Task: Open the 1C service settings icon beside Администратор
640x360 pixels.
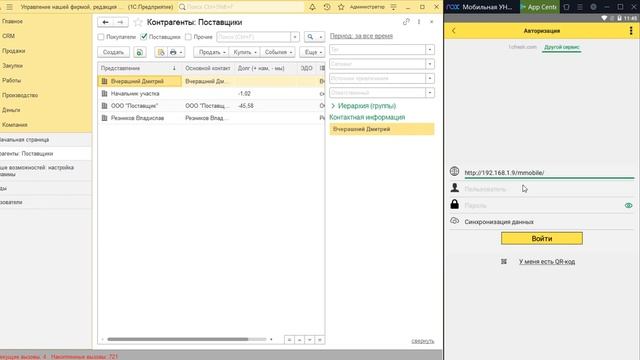Action: point(393,7)
